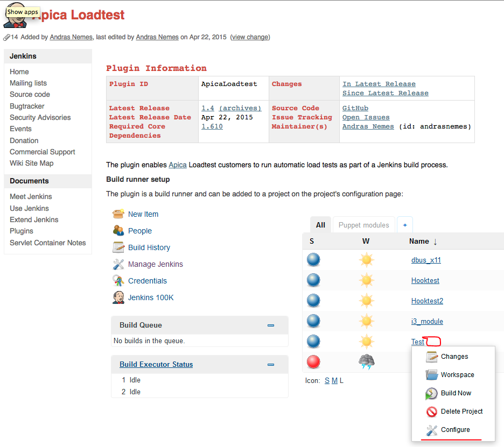Viewport: 504px width, 447px height.
Task: Click the attachment paperclip icon near 14
Action: tap(6, 37)
